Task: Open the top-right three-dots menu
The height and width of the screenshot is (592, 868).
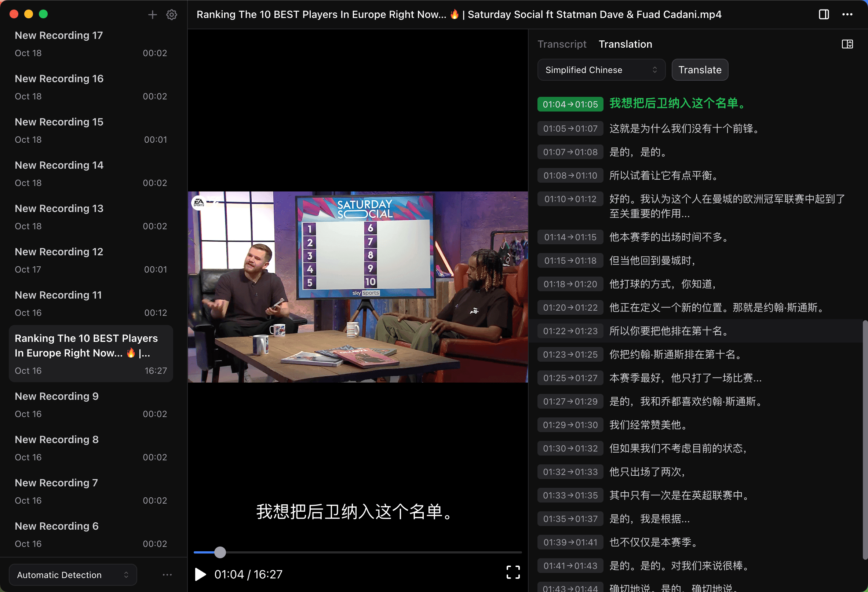Action: point(847,15)
